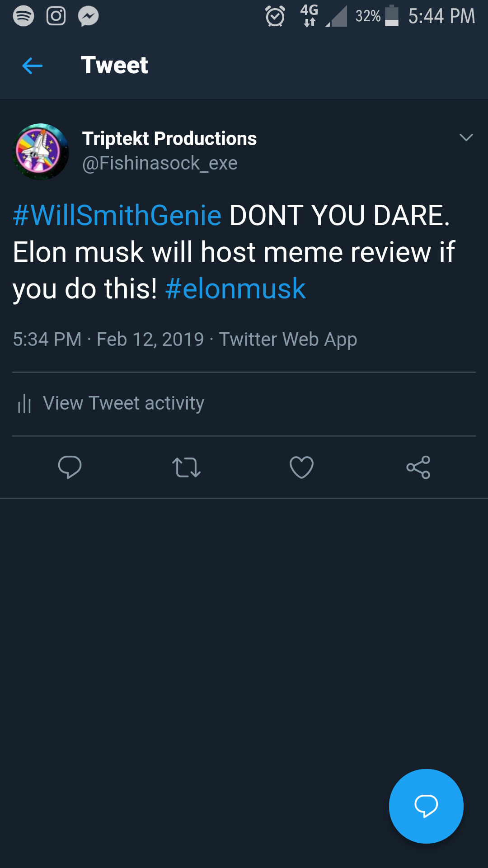Screen dimensions: 488x868
Task: Tap the battery status icon
Action: tap(391, 16)
